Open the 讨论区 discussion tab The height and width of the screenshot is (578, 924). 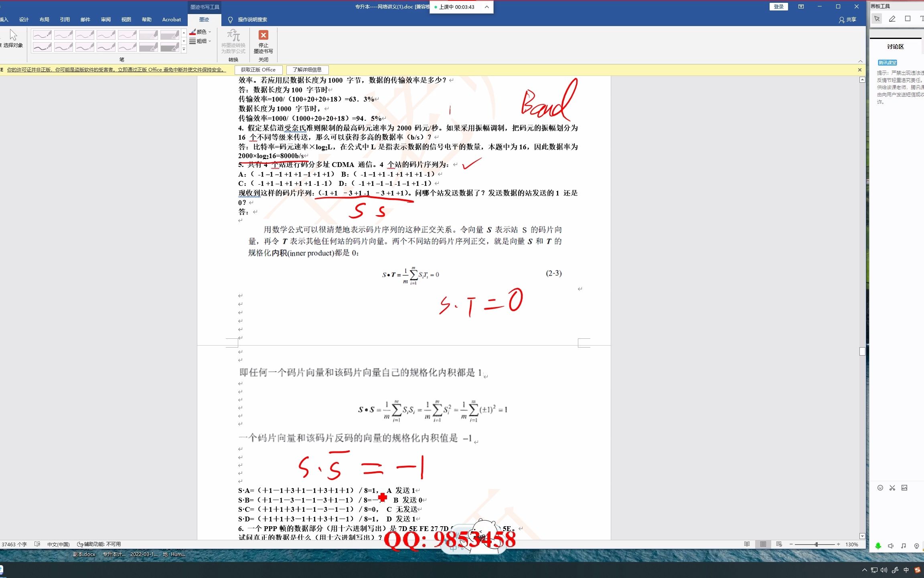coord(895,47)
